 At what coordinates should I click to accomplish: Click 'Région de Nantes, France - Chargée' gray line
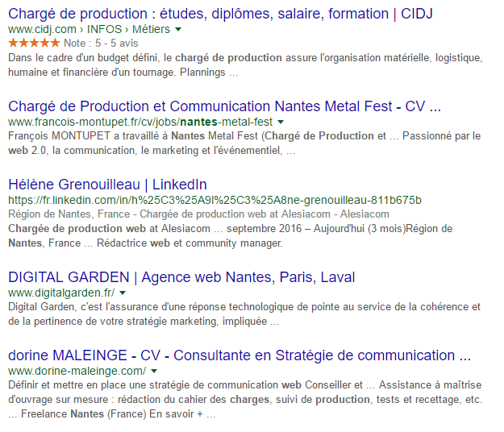click(198, 214)
